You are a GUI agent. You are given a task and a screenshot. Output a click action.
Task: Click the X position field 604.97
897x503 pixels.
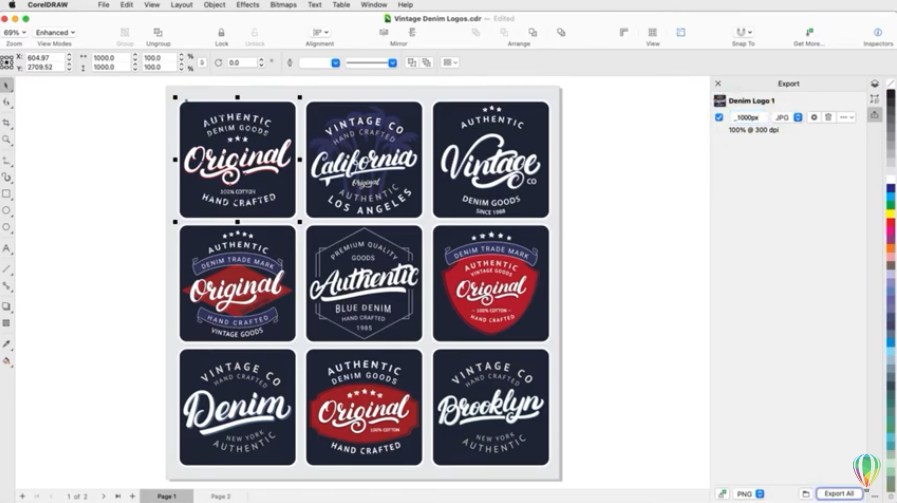click(x=45, y=58)
